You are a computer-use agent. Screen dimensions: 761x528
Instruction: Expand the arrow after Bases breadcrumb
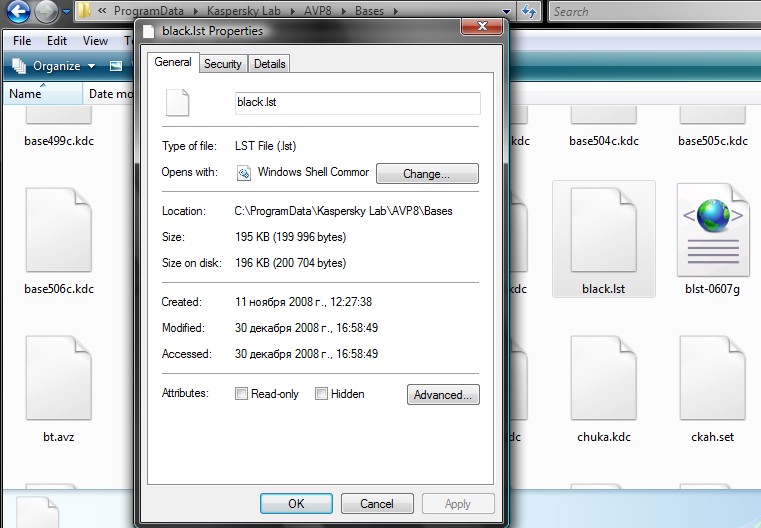[x=396, y=11]
